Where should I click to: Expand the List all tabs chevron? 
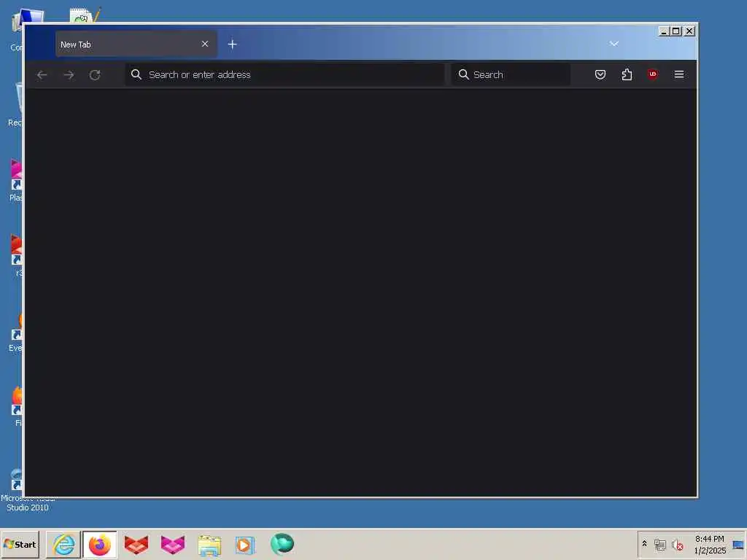(x=614, y=44)
